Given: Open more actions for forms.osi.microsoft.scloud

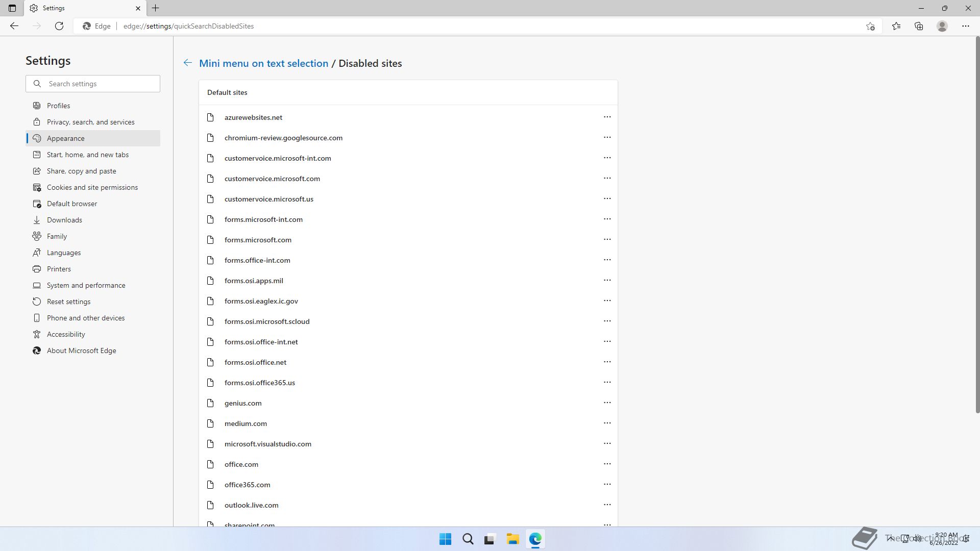Looking at the screenshot, I should point(607,321).
